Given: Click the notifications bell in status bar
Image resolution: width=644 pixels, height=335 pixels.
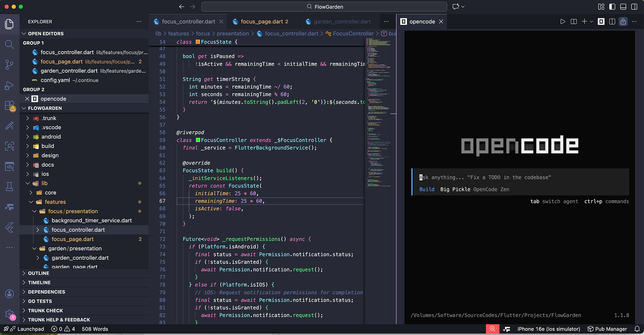Looking at the screenshot, I should pos(637,329).
